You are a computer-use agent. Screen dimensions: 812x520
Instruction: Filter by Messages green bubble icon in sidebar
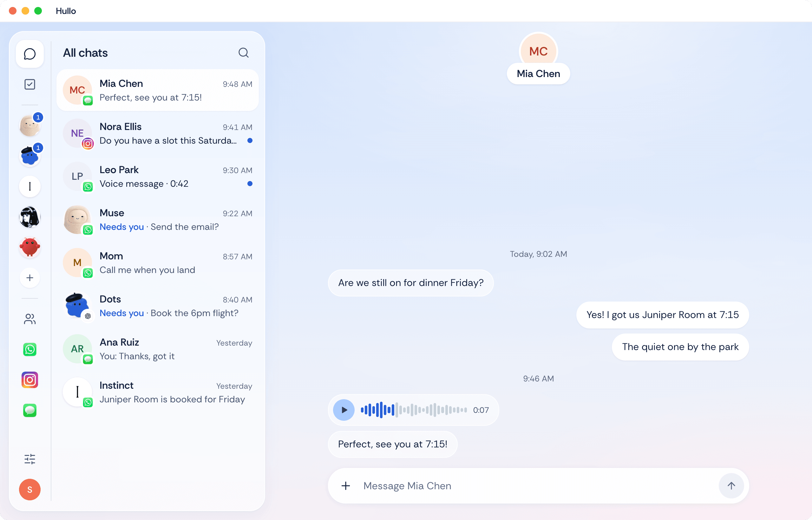30,411
